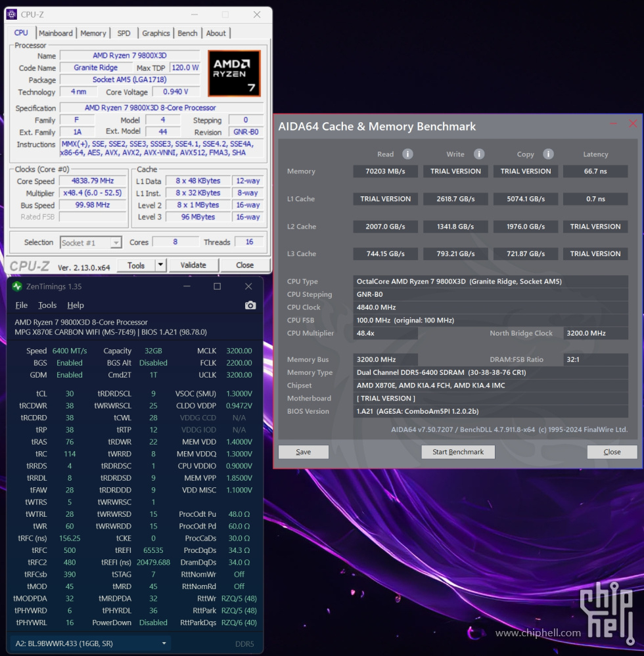The image size is (644, 656).
Task: Open the A2: BL.9BWWR.433 DIMM dropdown
Action: pos(91,644)
